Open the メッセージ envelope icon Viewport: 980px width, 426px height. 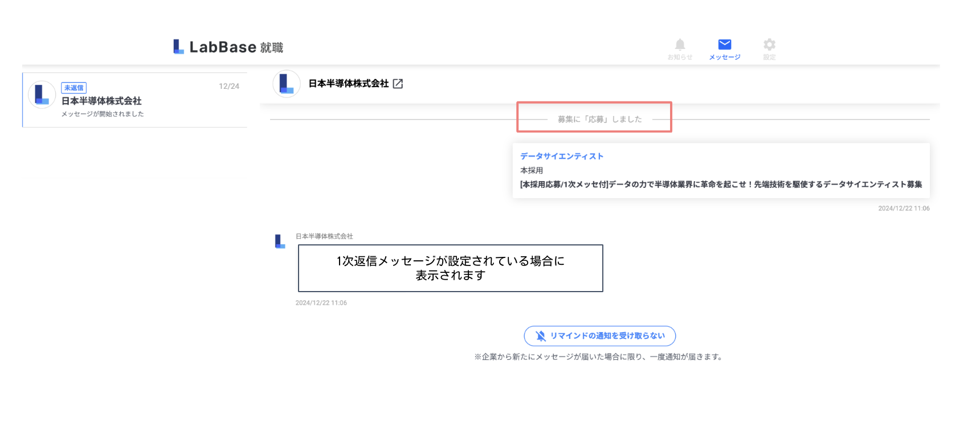tap(725, 44)
